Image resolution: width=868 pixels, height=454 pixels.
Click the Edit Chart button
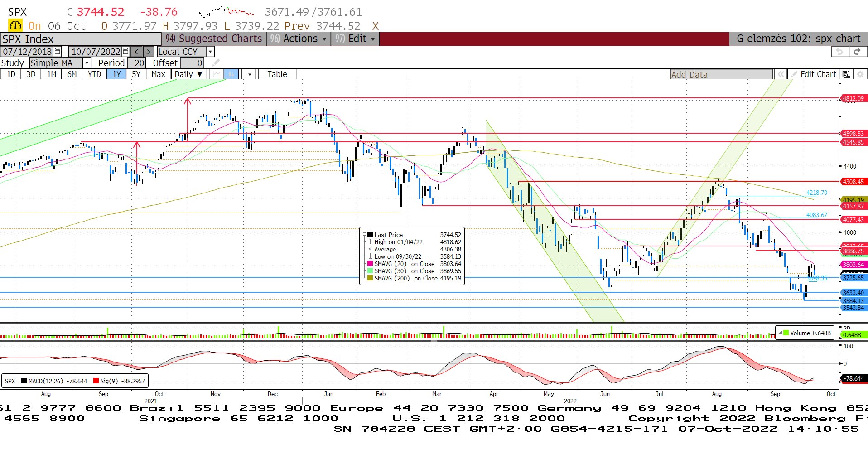[x=814, y=74]
